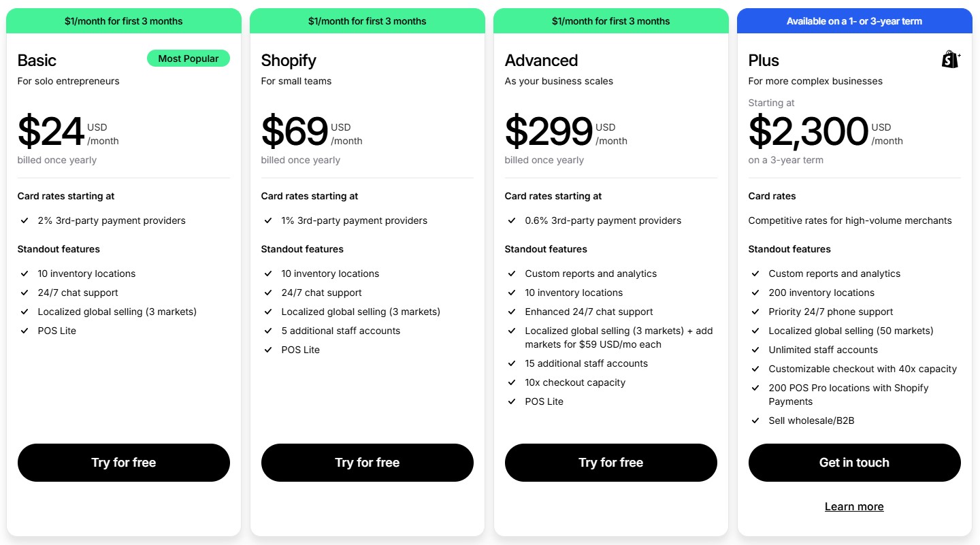Click "Try for free" on the Advanced plan
Image resolution: width=980 pixels, height=545 pixels.
click(610, 463)
